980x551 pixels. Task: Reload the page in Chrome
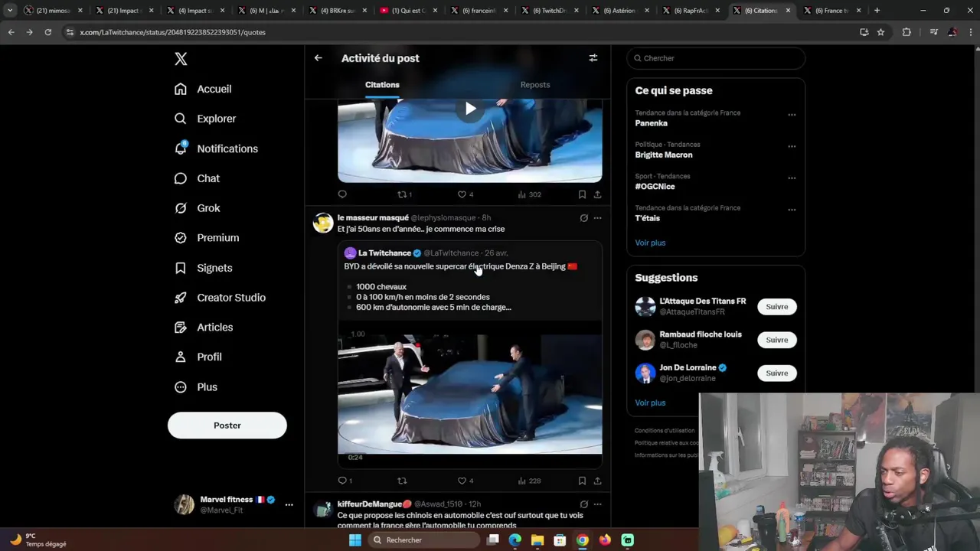coord(47,32)
